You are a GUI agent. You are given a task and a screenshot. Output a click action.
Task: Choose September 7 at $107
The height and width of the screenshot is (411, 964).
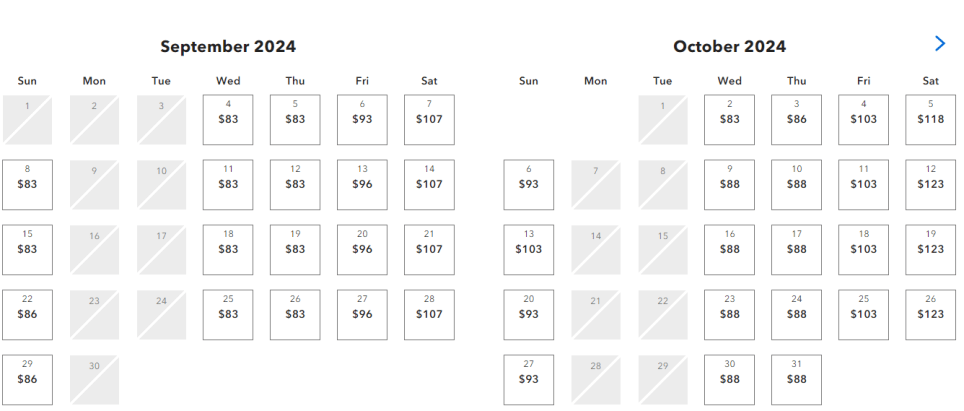tap(429, 120)
